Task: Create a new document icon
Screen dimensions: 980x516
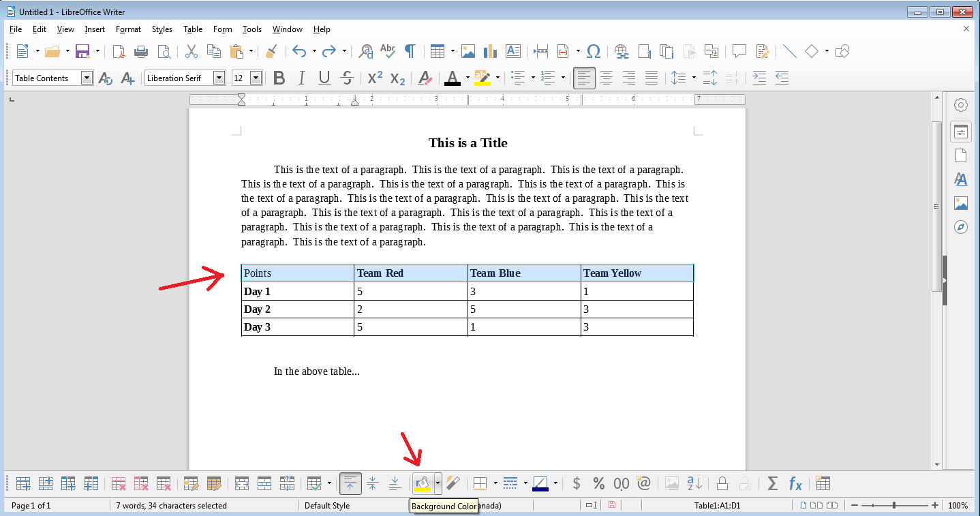Action: coord(22,51)
